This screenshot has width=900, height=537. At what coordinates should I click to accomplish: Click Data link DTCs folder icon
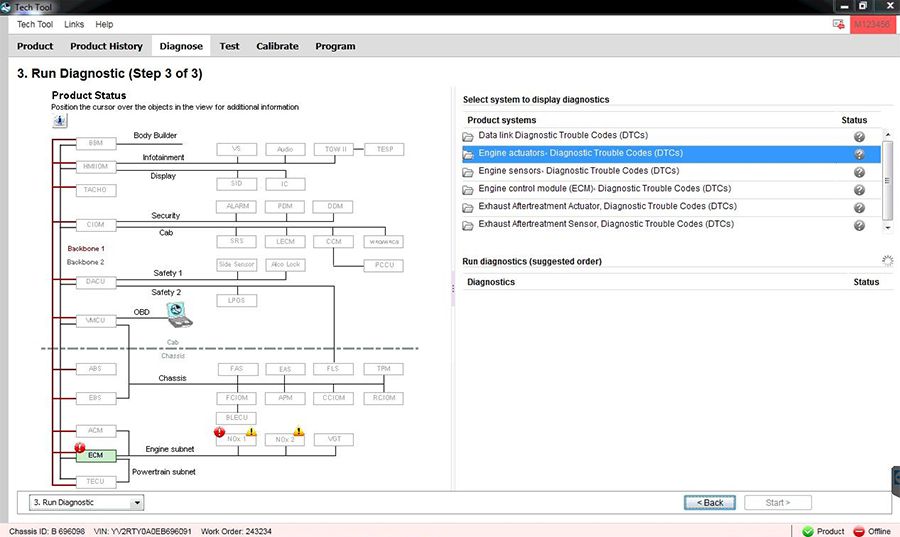467,136
